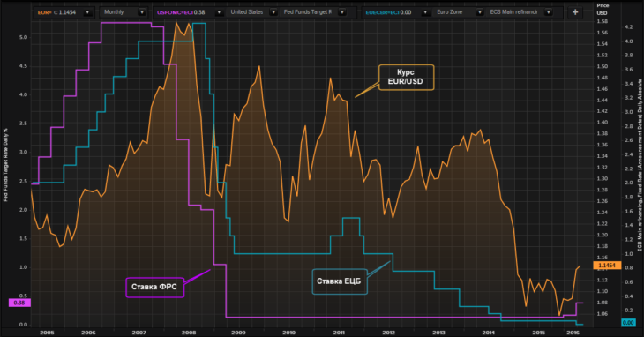
Task: Click the 2008 label on the time axis
Action: point(189,333)
